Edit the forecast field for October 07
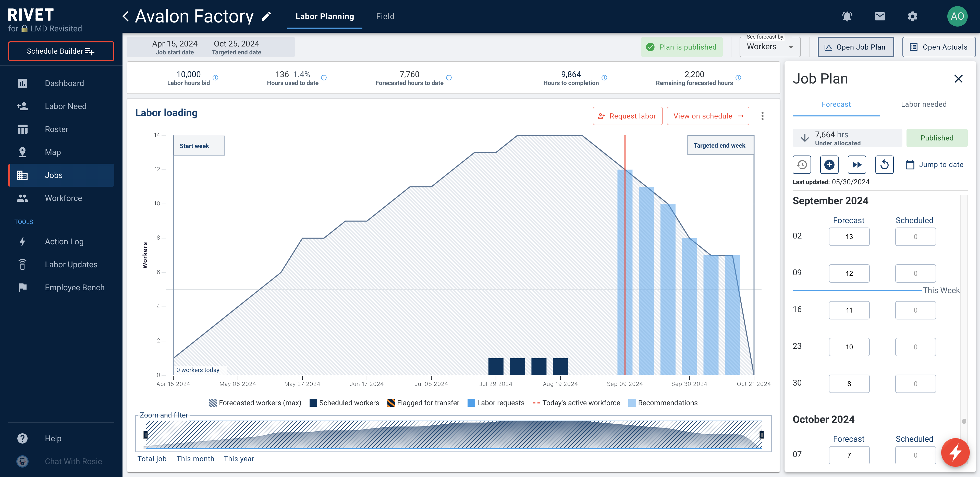This screenshot has width=980, height=477. tap(849, 455)
